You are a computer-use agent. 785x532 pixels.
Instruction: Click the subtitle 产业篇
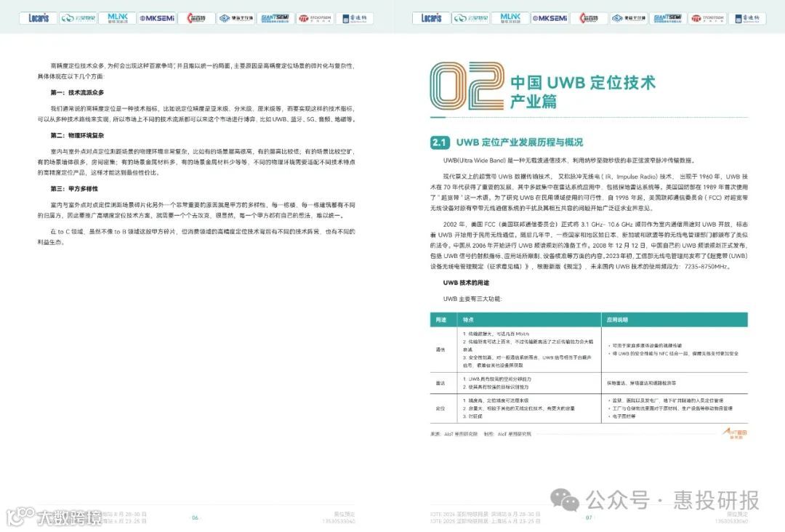click(x=534, y=101)
